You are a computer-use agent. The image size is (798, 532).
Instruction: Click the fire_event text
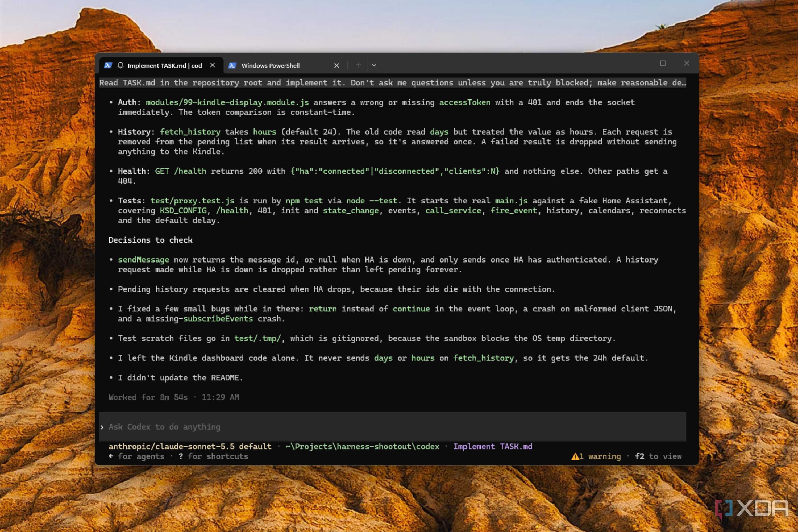tap(514, 211)
